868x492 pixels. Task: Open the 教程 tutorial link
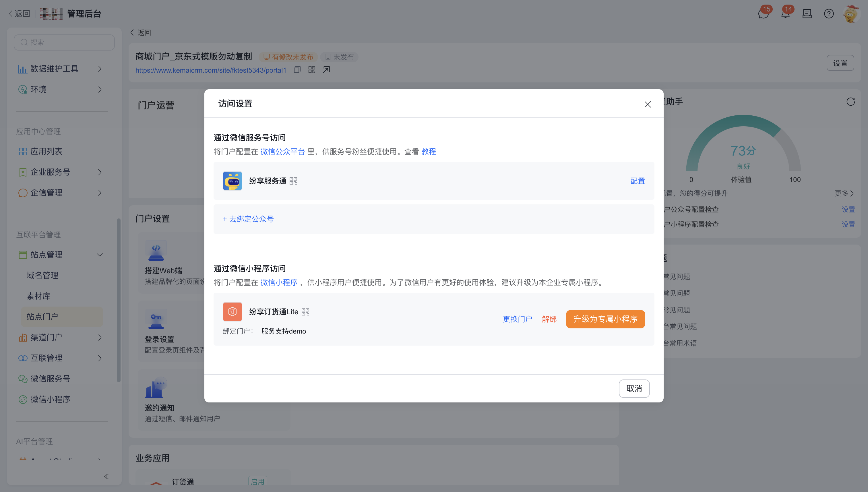tap(429, 151)
